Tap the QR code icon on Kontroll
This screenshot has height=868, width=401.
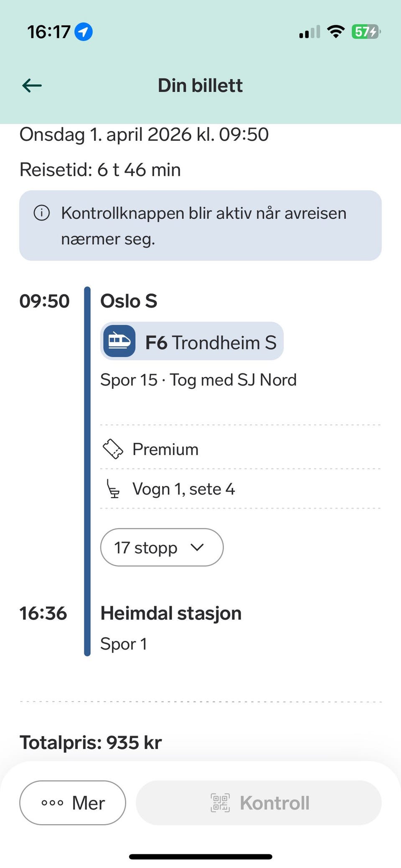point(220,802)
